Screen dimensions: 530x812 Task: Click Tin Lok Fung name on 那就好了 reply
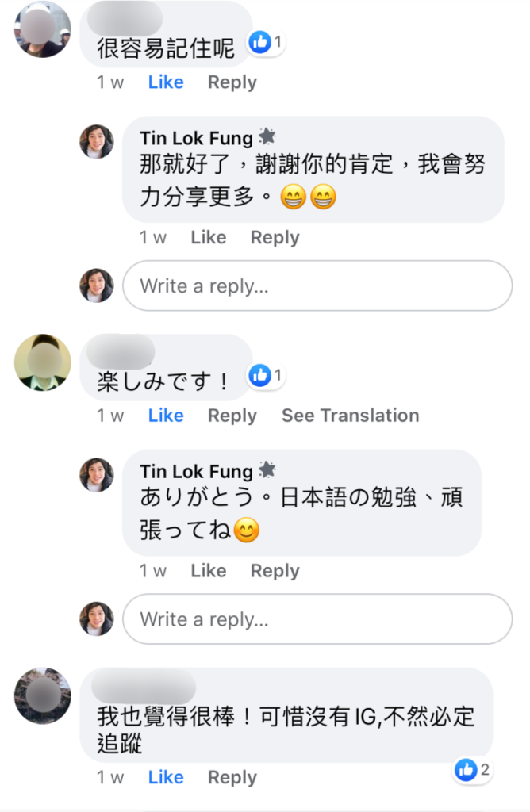coord(196,139)
